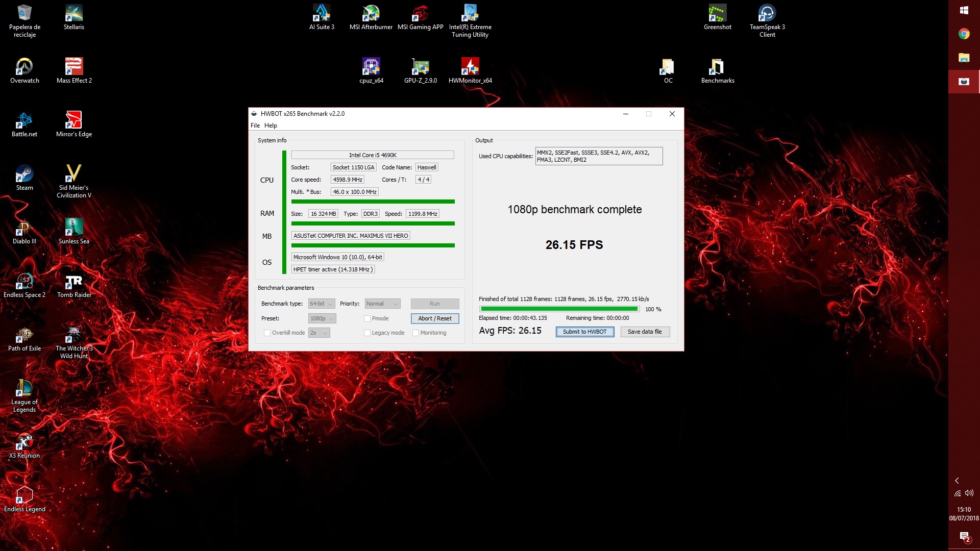The height and width of the screenshot is (551, 980).
Task: Select the X3 Reunion shortcut
Action: (x=24, y=446)
